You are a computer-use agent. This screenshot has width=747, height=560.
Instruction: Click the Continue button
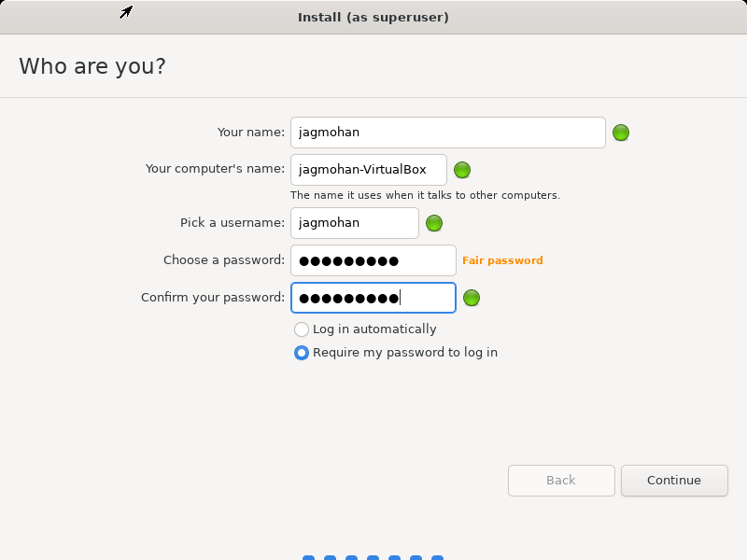pos(674,481)
